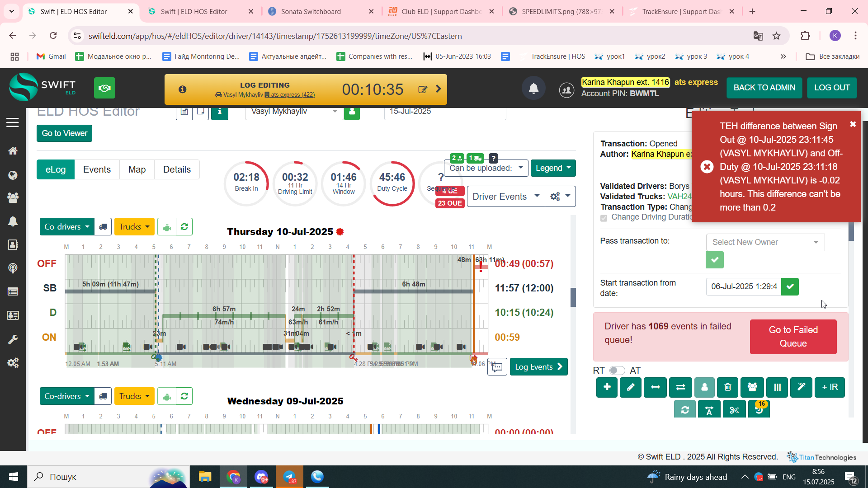The width and height of the screenshot is (868, 488).
Task: Open the wrench tools icon in sidebar
Action: (x=13, y=339)
